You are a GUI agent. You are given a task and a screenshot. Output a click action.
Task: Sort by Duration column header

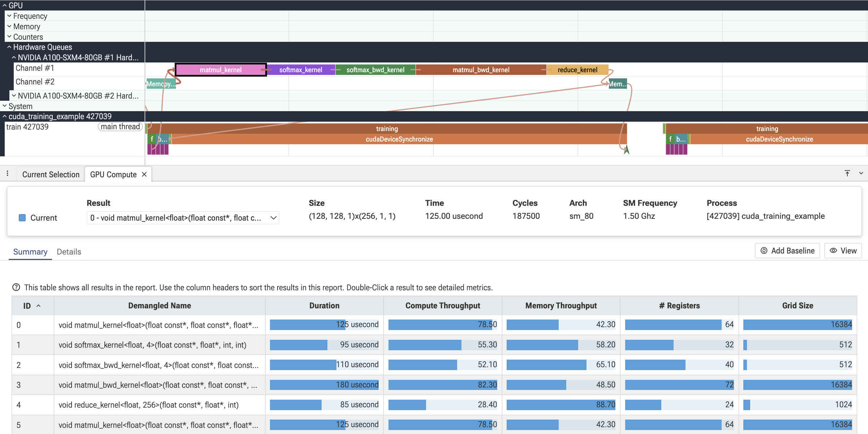[x=324, y=306]
